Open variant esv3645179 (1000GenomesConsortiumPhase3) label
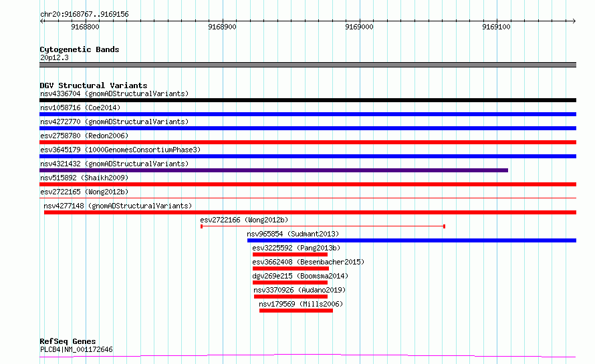The image size is (595, 364). (x=120, y=150)
